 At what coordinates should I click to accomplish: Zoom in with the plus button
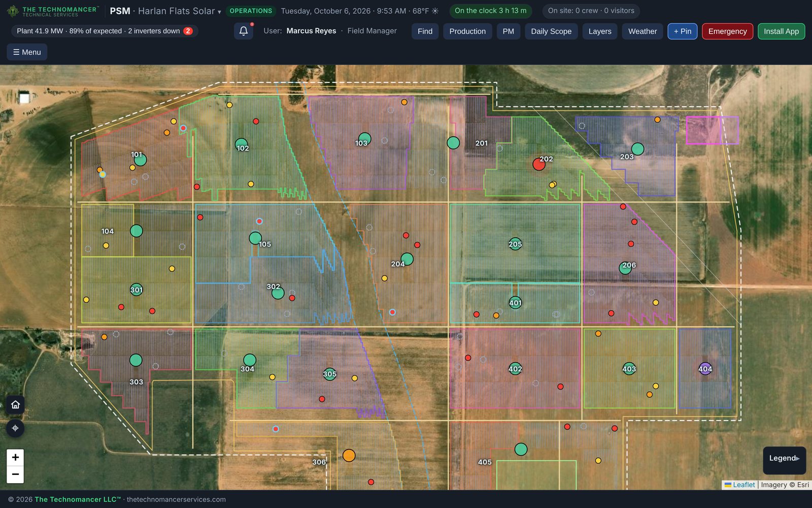[x=15, y=457]
